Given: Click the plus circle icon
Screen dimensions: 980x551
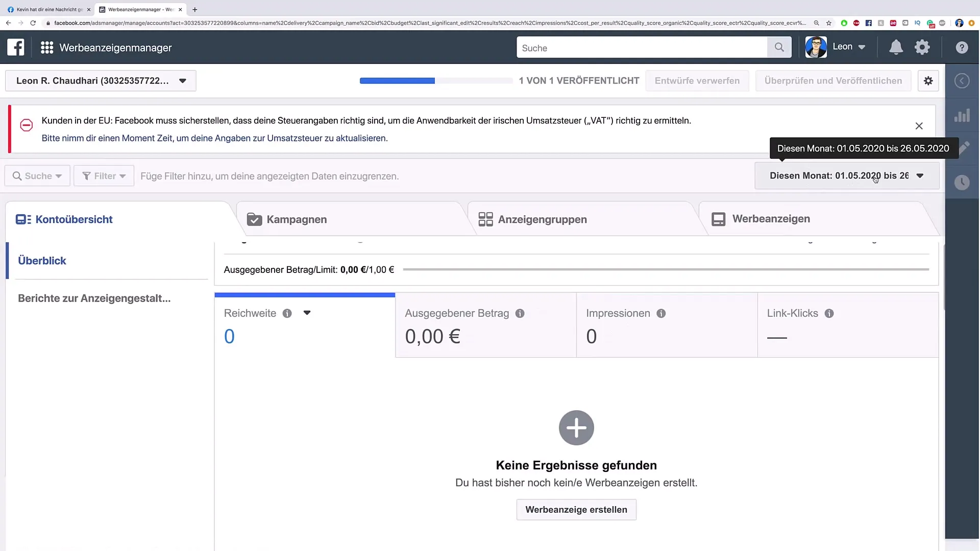Looking at the screenshot, I should click(x=576, y=428).
